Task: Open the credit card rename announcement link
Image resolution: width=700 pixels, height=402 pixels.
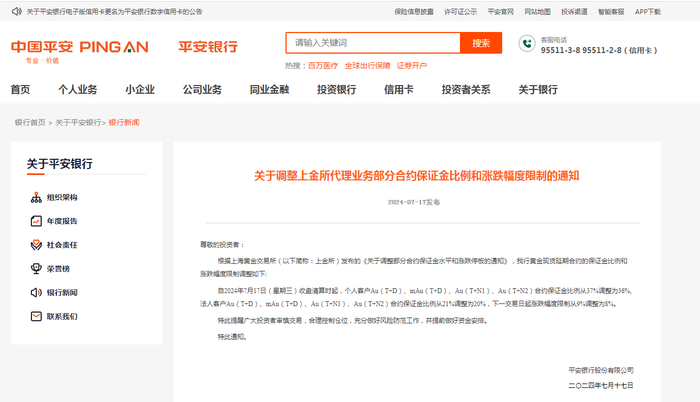Action: click(x=114, y=12)
